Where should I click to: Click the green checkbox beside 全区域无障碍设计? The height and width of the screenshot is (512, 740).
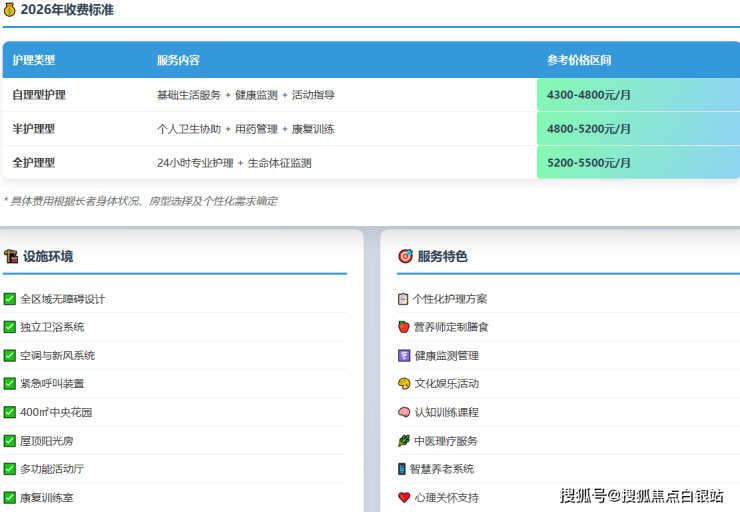point(10,299)
